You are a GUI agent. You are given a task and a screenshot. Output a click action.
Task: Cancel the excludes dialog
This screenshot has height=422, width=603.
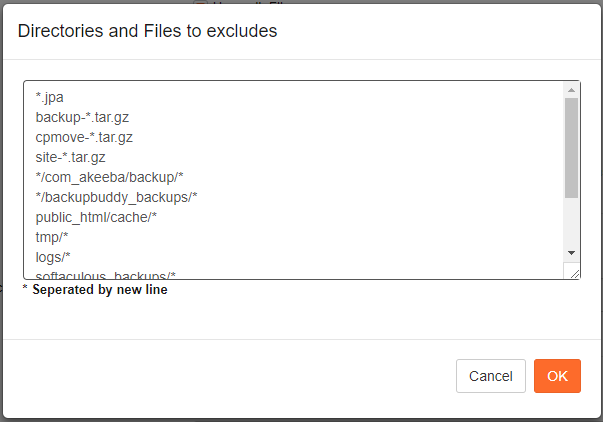490,376
